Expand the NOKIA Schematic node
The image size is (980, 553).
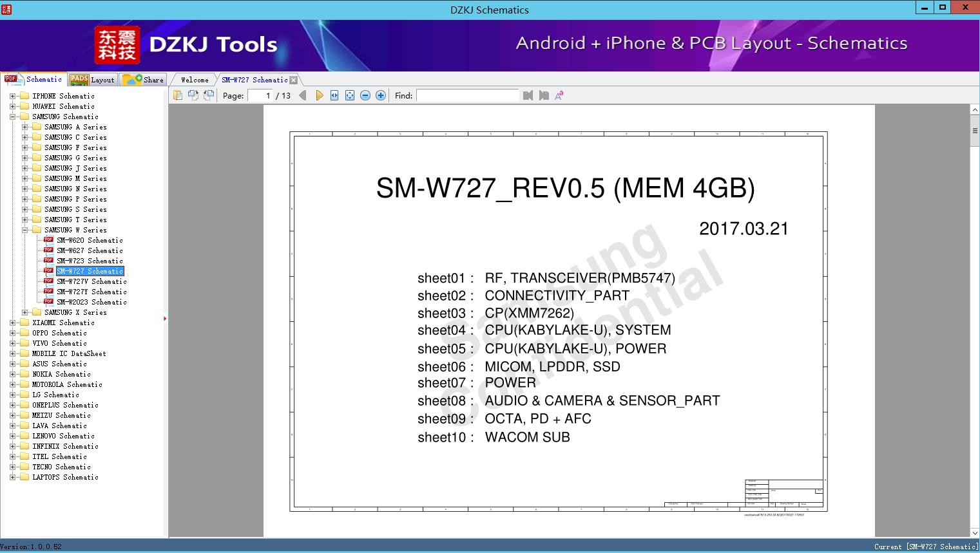(x=12, y=374)
